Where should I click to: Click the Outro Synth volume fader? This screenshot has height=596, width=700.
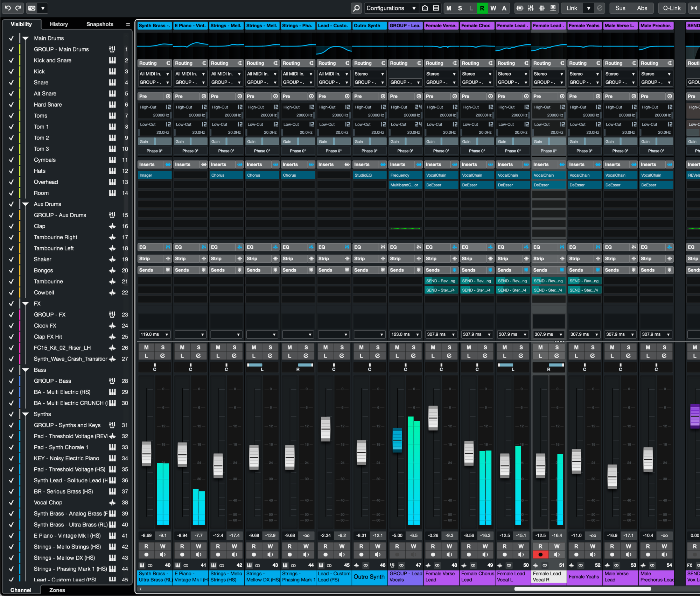tap(361, 453)
